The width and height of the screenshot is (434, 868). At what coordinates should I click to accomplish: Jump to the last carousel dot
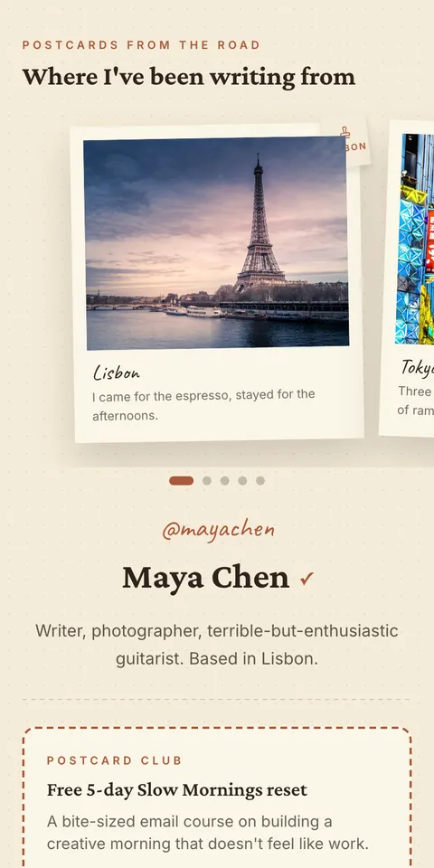click(260, 480)
